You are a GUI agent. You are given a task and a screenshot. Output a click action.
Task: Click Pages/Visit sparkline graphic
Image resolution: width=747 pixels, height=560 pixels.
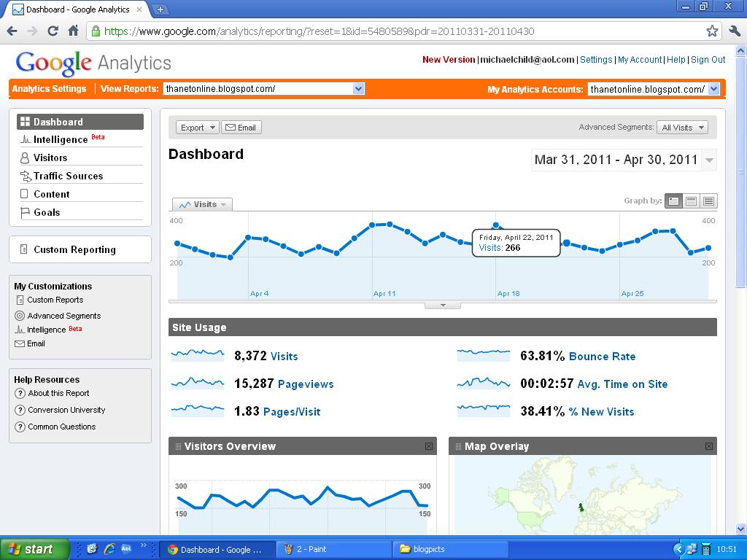click(197, 411)
